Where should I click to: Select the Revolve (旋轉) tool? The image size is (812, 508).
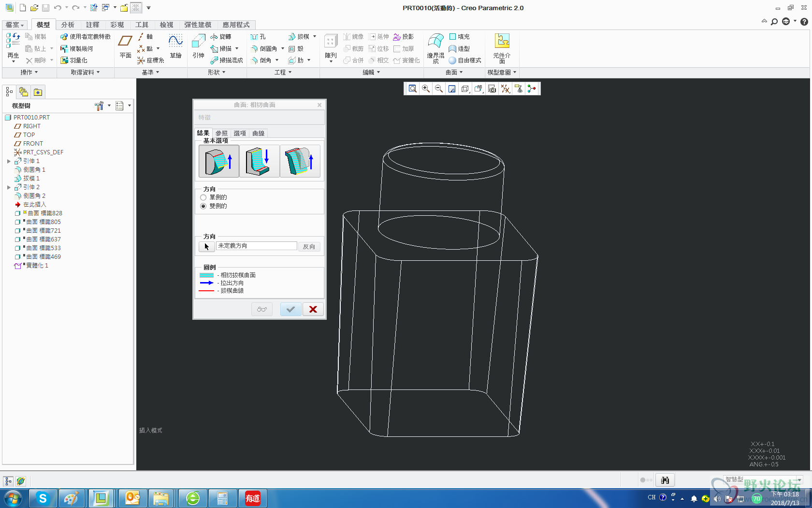(x=220, y=37)
